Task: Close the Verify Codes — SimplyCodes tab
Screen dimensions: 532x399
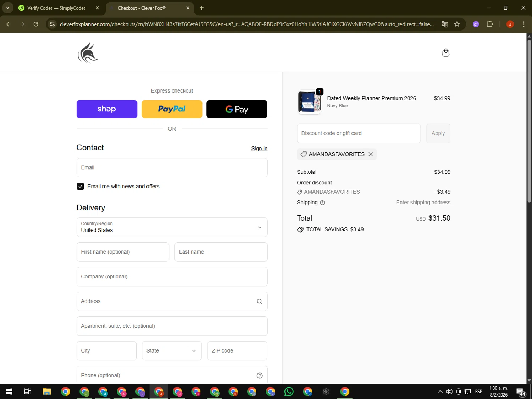Action: pos(98,8)
